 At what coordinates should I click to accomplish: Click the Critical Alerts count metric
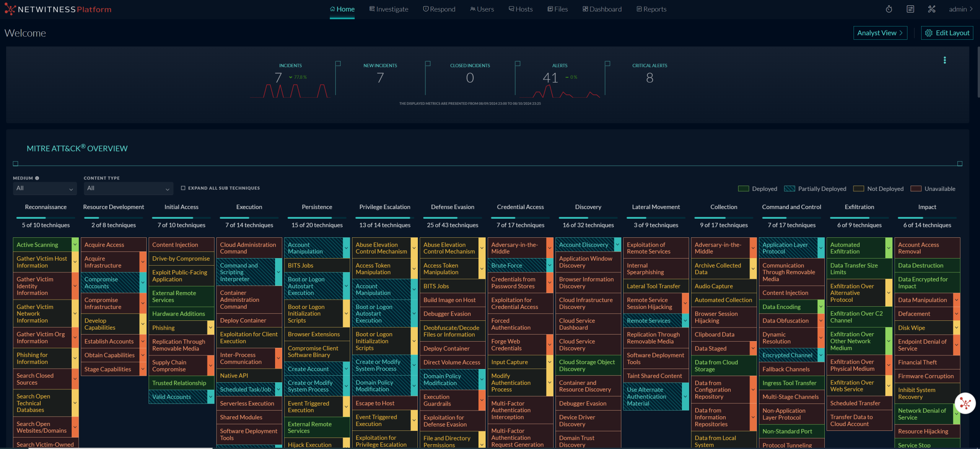tap(650, 78)
